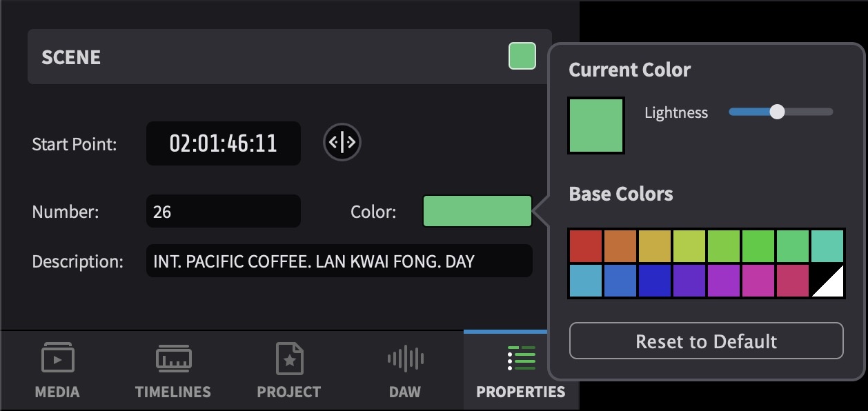Screen dimensions: 868x411
Task: Select the deep blue base color
Action: pos(655,281)
